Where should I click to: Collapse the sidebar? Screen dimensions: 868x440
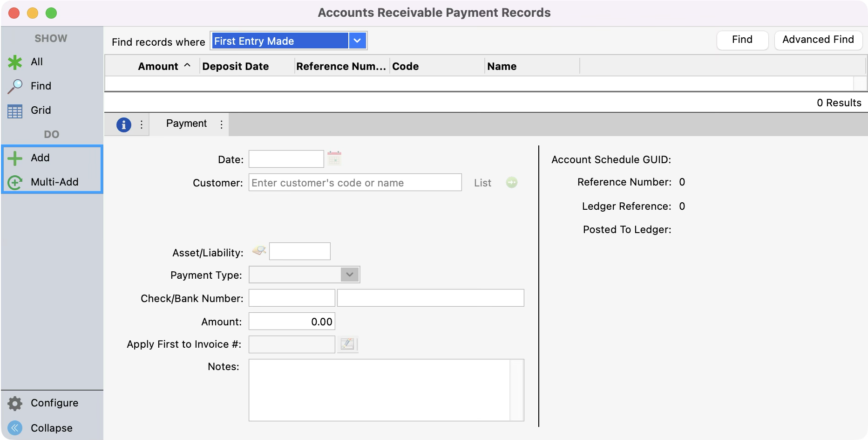pyautogui.click(x=52, y=428)
